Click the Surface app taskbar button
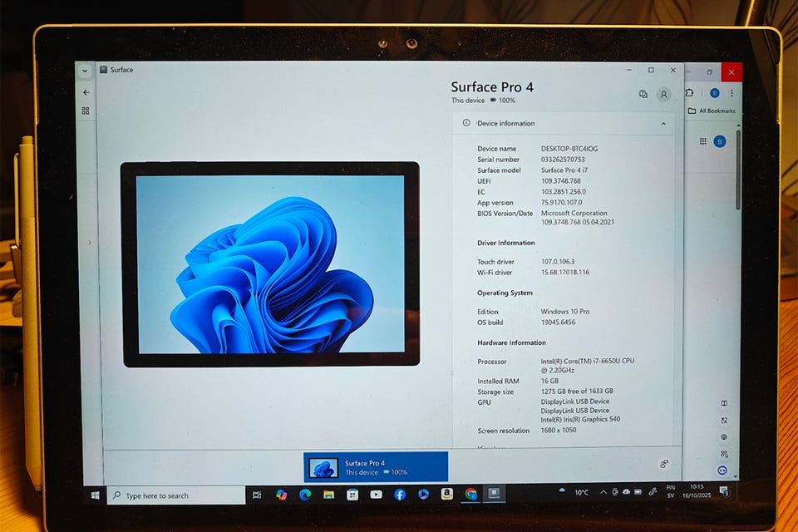The width and height of the screenshot is (798, 532). (494, 493)
